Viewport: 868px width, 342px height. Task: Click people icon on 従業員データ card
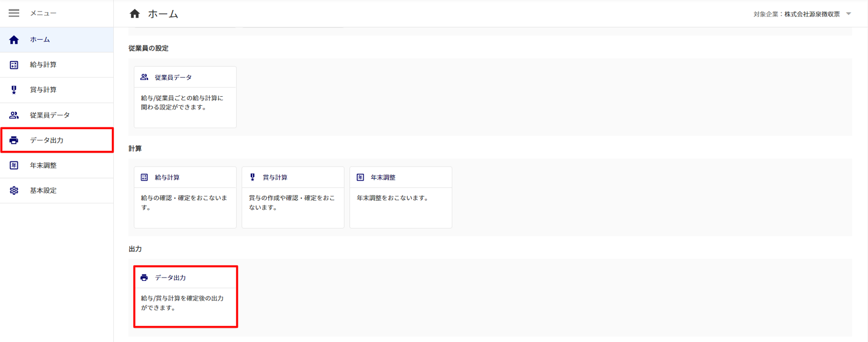(x=145, y=77)
